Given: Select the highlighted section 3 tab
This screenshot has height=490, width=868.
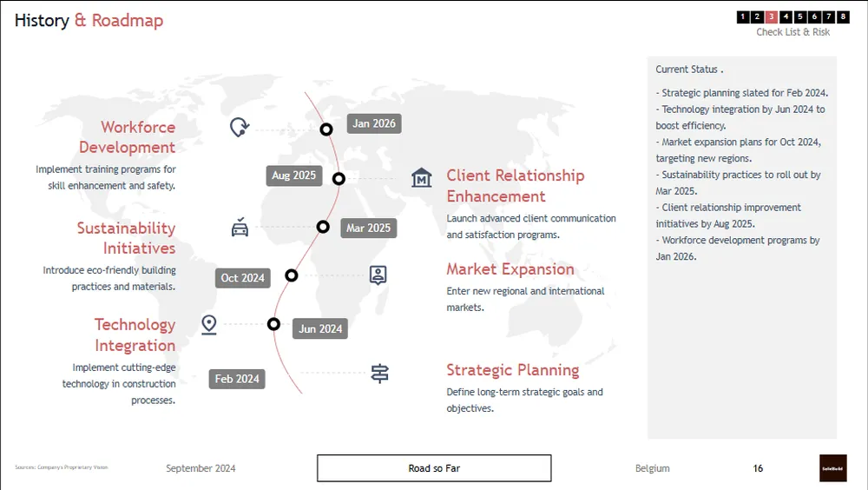Looking at the screenshot, I should pos(772,17).
